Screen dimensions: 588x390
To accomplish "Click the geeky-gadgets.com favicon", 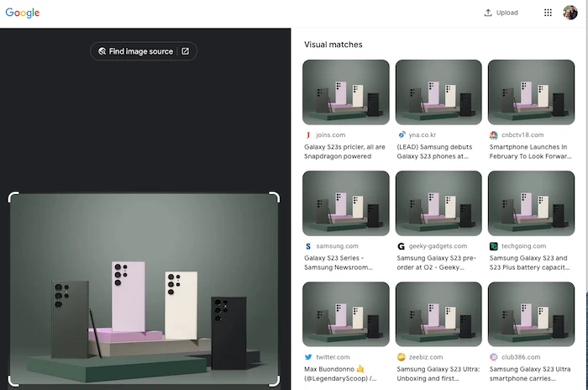I will click(402, 246).
